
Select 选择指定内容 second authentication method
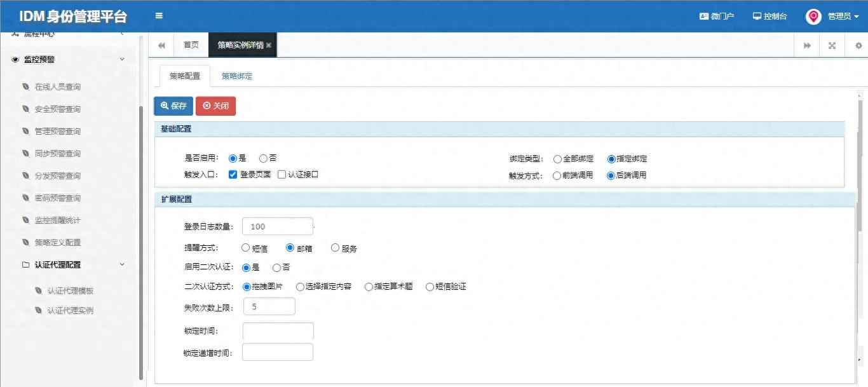[x=301, y=287]
